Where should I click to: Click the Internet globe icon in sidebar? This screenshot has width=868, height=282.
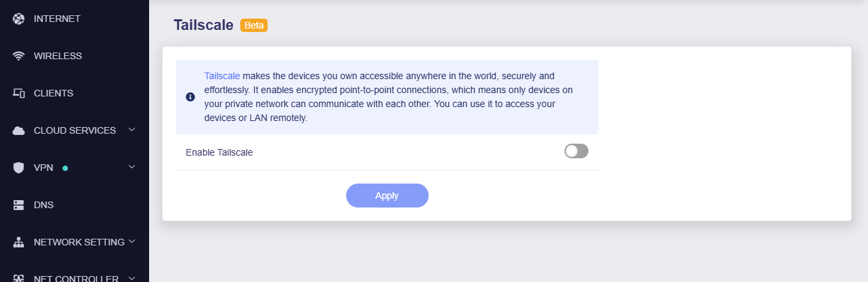[19, 19]
